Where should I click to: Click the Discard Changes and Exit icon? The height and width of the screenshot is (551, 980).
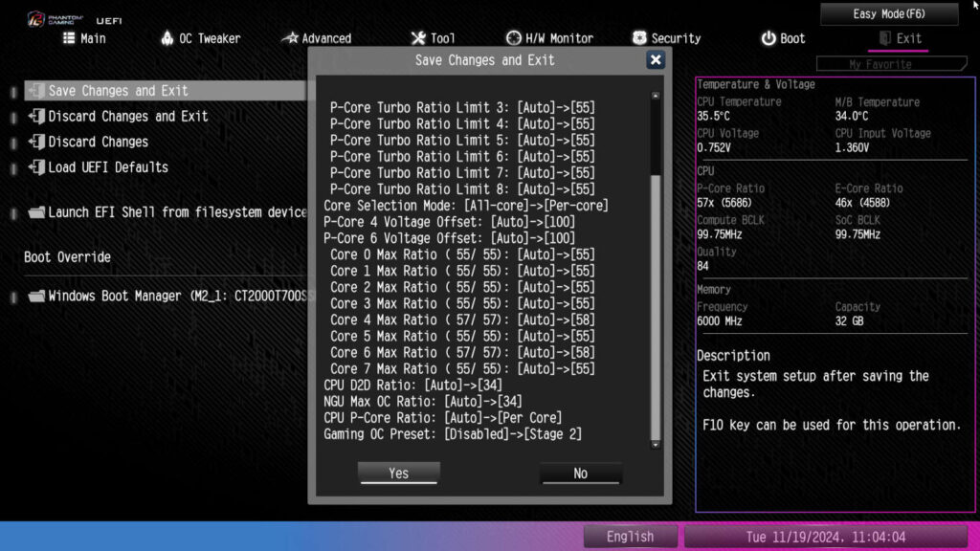(36, 117)
